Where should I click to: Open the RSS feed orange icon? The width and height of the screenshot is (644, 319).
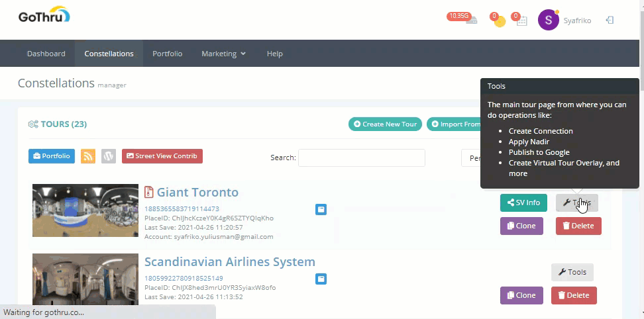[x=88, y=156]
